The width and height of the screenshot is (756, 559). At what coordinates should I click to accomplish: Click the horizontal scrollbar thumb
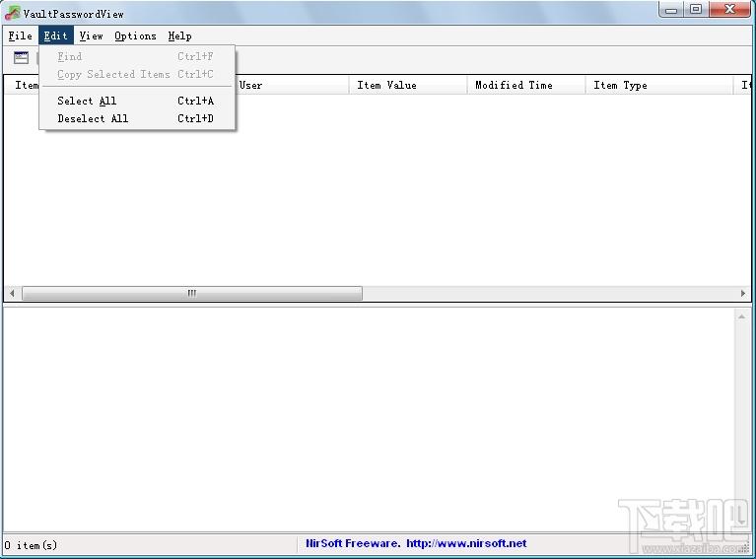pos(192,293)
